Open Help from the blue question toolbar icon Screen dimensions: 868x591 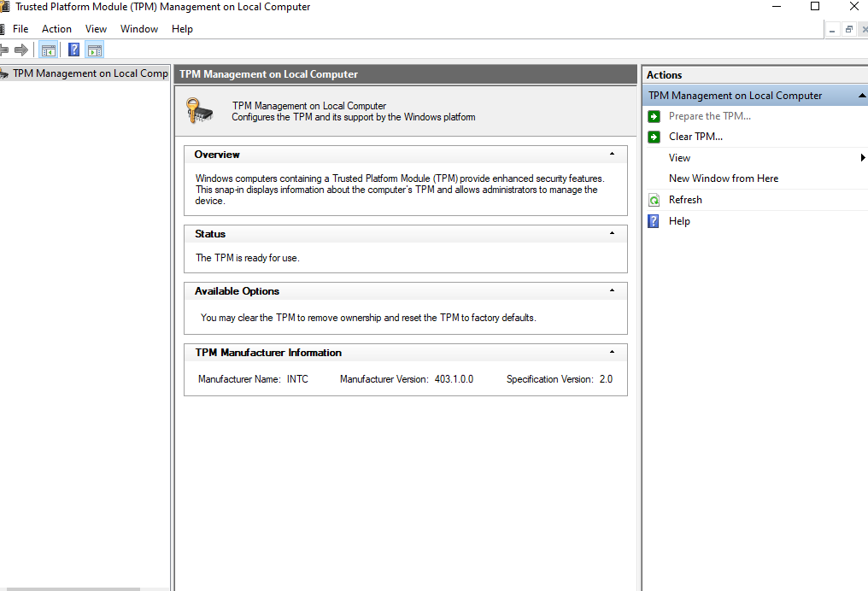[x=73, y=50]
